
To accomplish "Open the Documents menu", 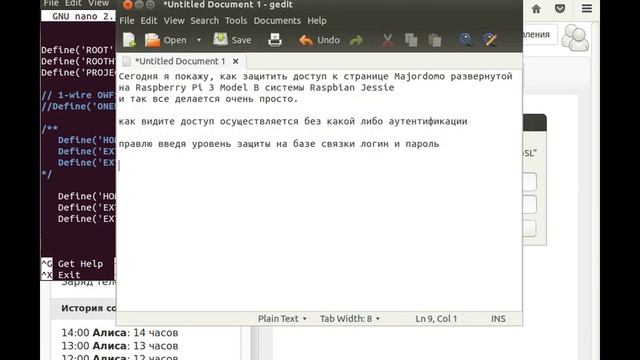I will pyautogui.click(x=277, y=20).
